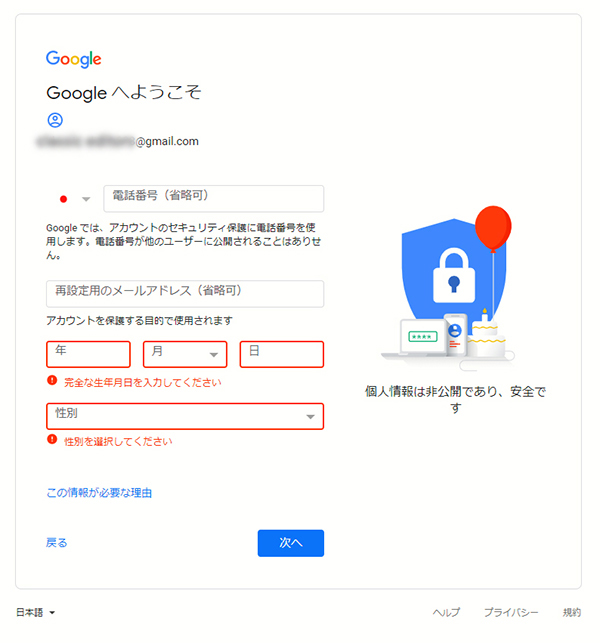Click the red balloon illustration

pyautogui.click(x=493, y=228)
